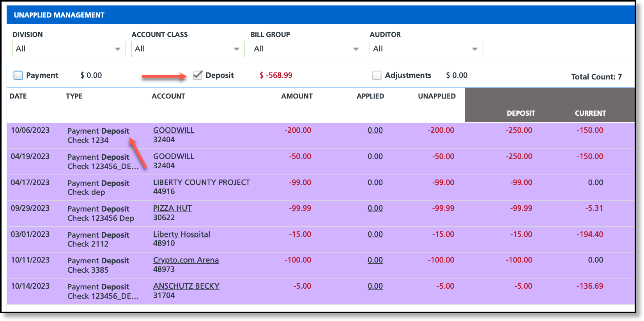644x321 pixels.
Task: Click account number 31704
Action: pos(164,296)
